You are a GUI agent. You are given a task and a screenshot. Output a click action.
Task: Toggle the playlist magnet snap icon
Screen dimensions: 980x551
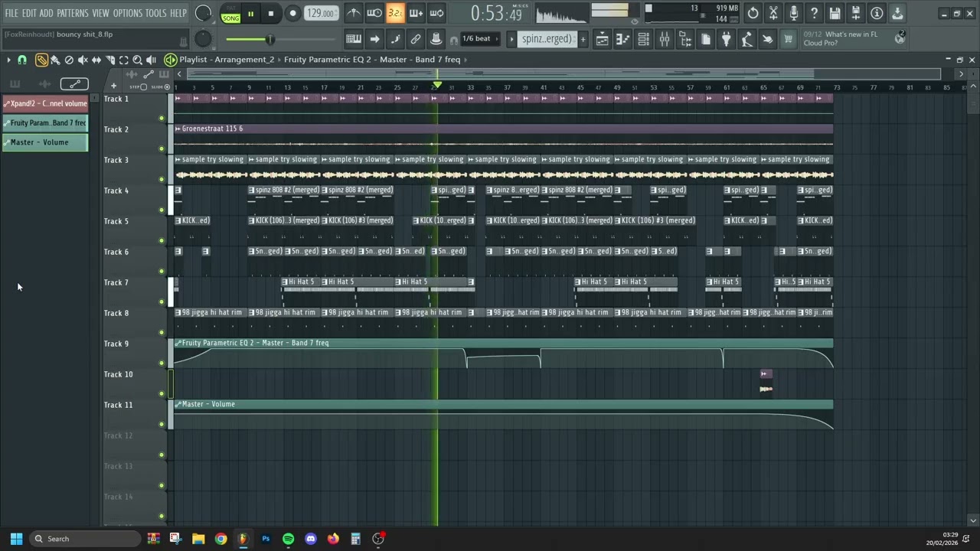coord(22,60)
